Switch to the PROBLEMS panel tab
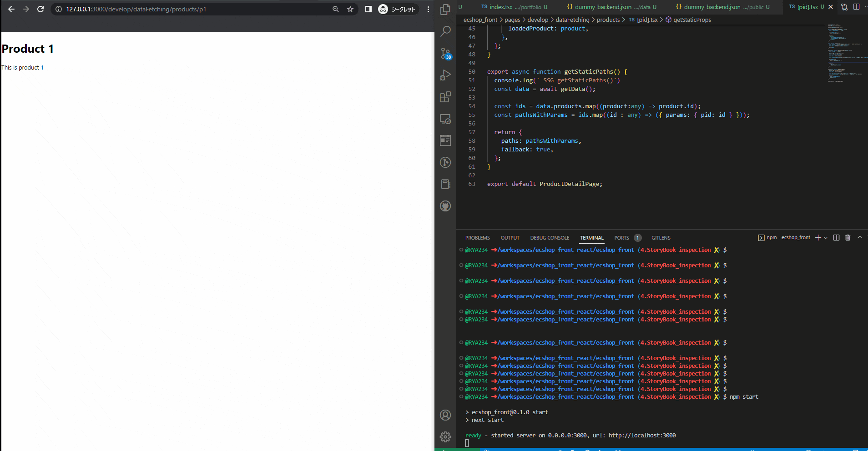The height and width of the screenshot is (451, 868). (477, 238)
